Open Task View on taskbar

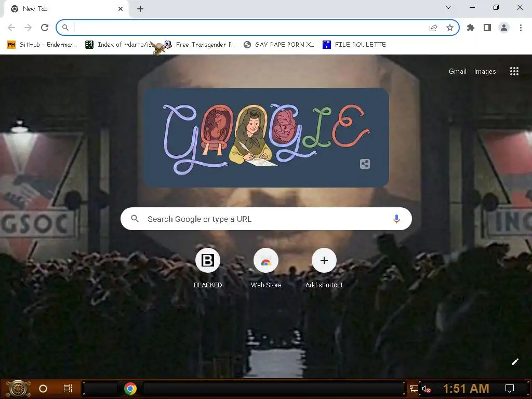point(68,389)
